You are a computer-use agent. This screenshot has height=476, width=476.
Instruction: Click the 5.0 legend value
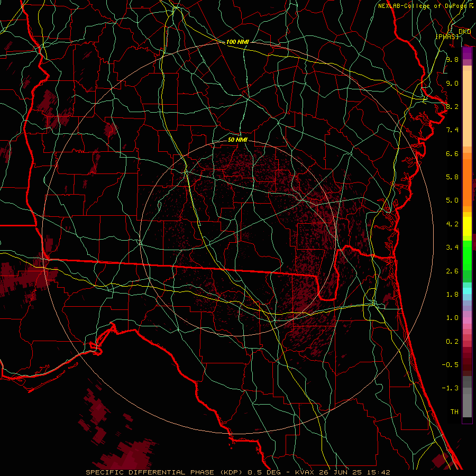coord(452,200)
